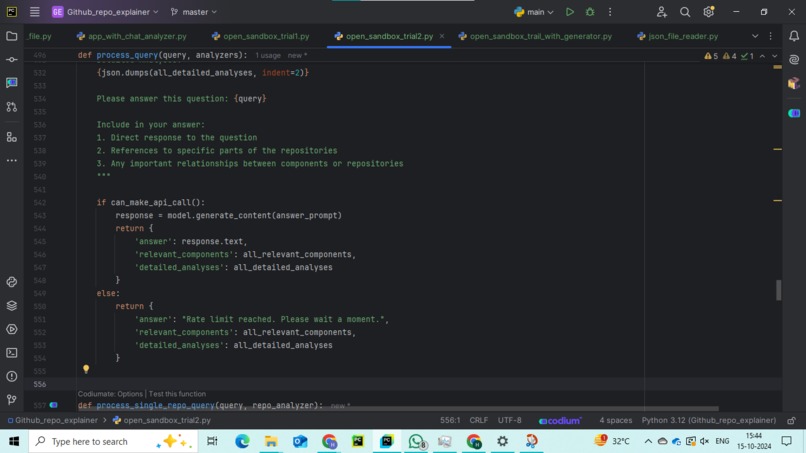806x453 pixels.
Task: Open more run actions menu
Action: pyautogui.click(x=610, y=12)
